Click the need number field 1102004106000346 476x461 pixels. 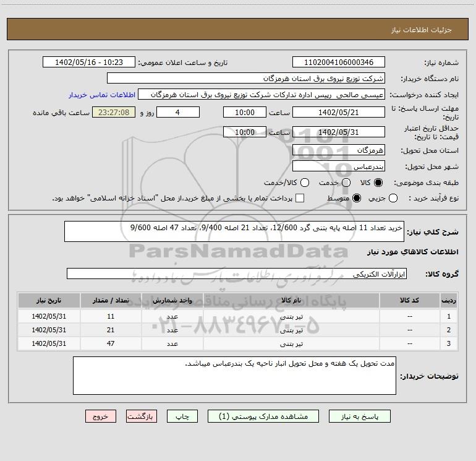[339, 62]
